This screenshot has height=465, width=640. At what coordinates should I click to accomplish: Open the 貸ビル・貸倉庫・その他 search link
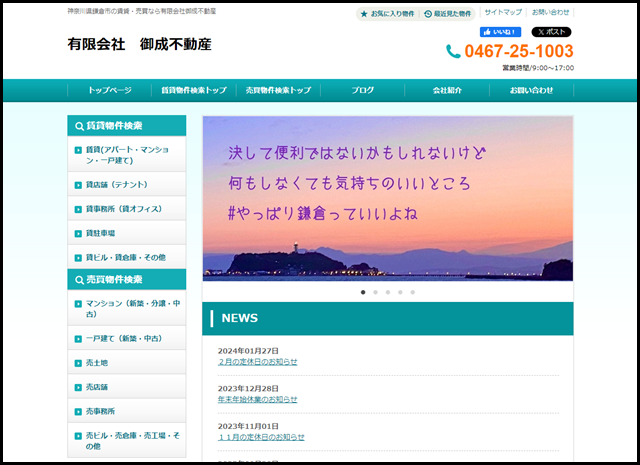tap(127, 257)
